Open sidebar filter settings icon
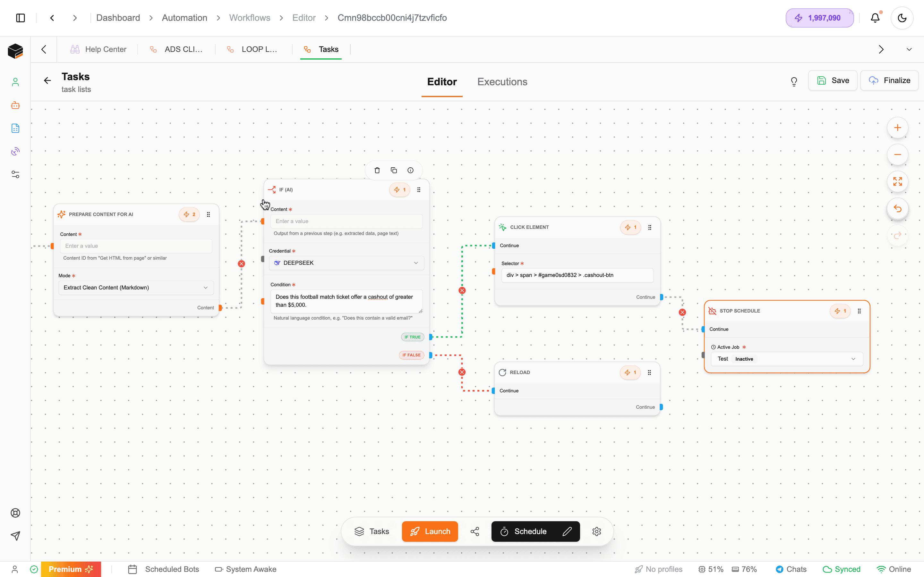Screen dimensions: 924x577 (15, 174)
